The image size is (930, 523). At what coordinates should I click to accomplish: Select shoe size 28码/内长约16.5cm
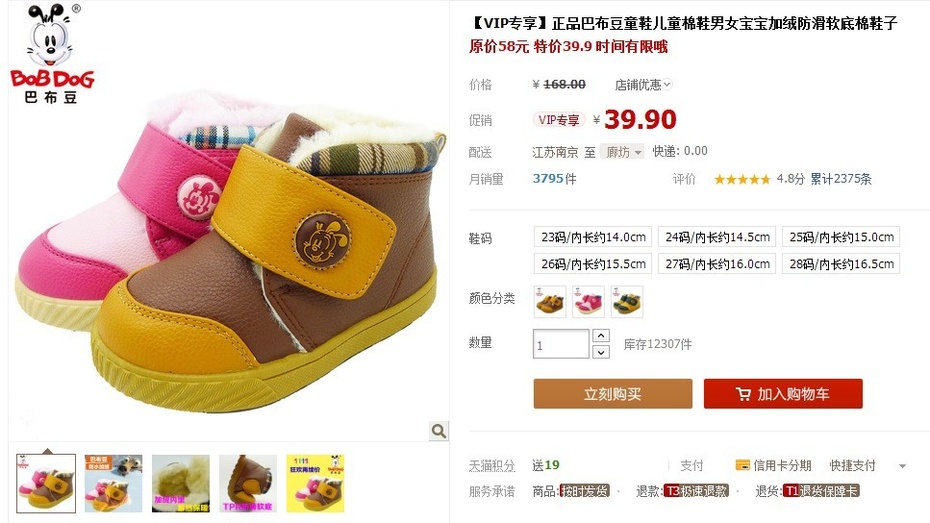841,263
